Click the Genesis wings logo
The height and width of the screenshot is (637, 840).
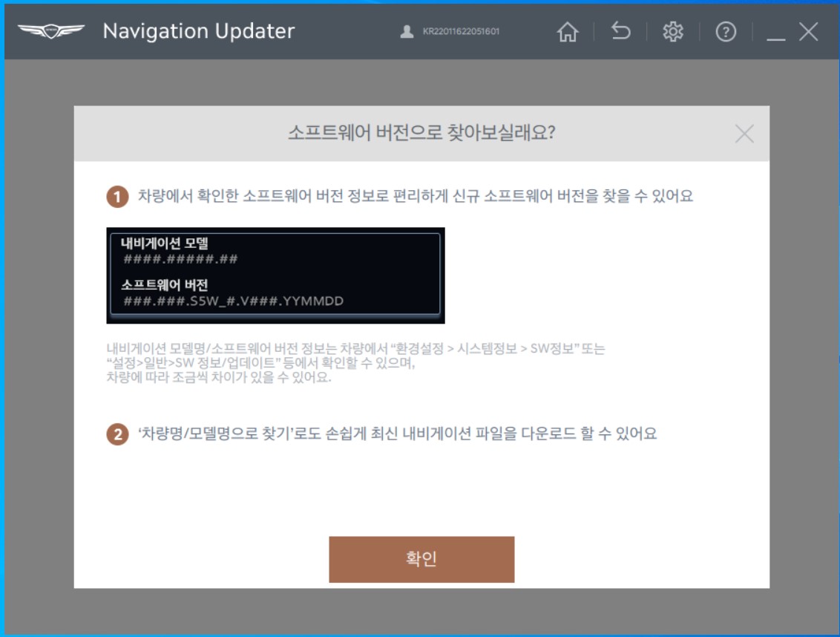click(51, 31)
